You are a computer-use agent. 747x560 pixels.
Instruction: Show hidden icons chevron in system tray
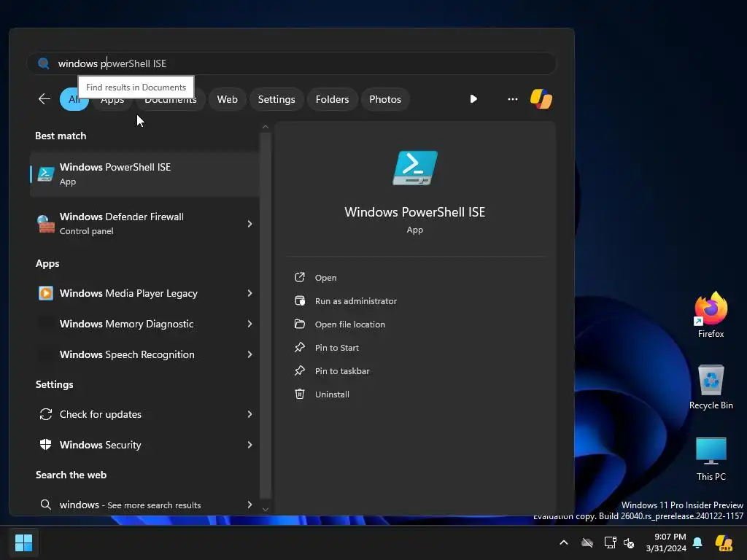[x=564, y=542]
